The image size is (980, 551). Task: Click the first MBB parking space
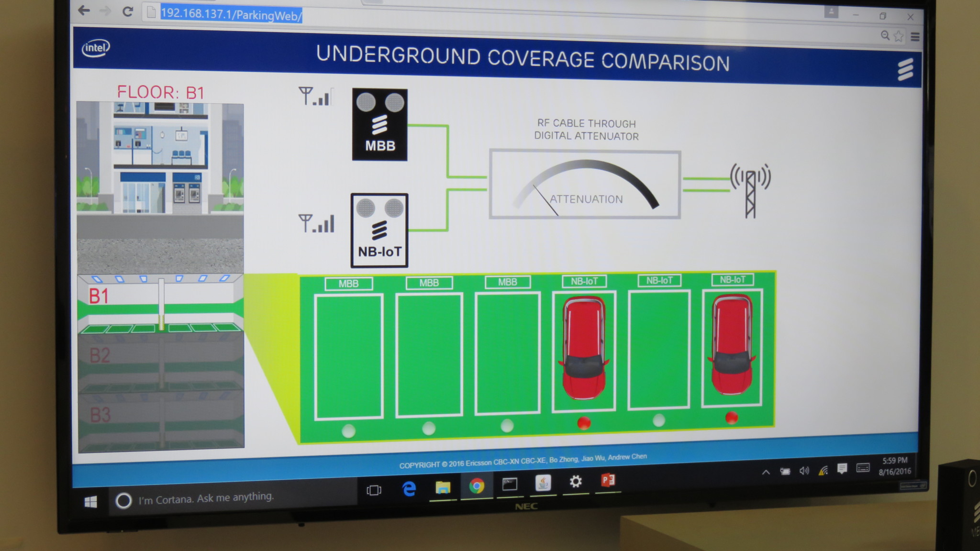(349, 357)
